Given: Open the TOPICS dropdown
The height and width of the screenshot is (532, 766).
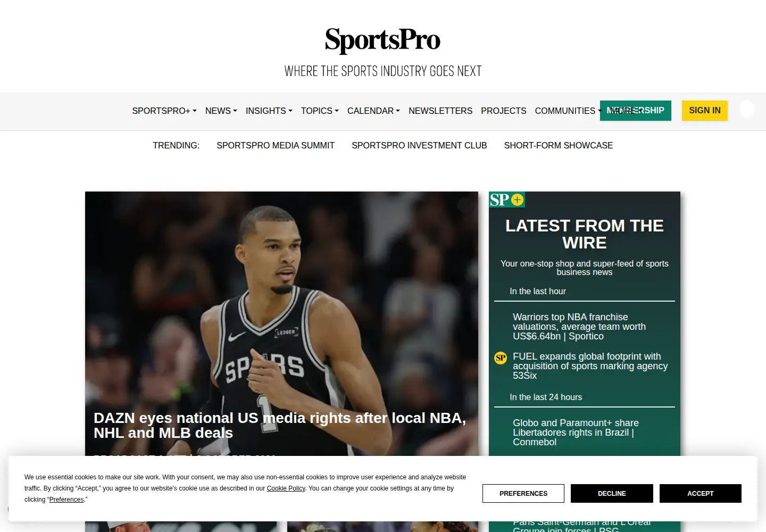Looking at the screenshot, I should pos(320,111).
